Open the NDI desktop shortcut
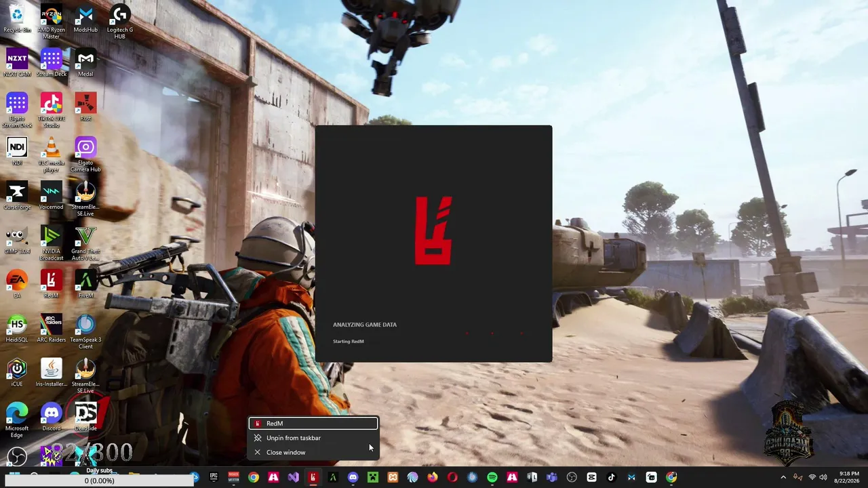 point(17,152)
